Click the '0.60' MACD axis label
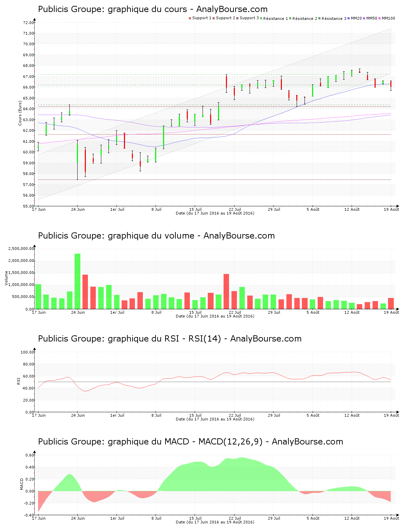Image resolution: width=412 pixels, height=532 pixels. pyautogui.click(x=30, y=455)
